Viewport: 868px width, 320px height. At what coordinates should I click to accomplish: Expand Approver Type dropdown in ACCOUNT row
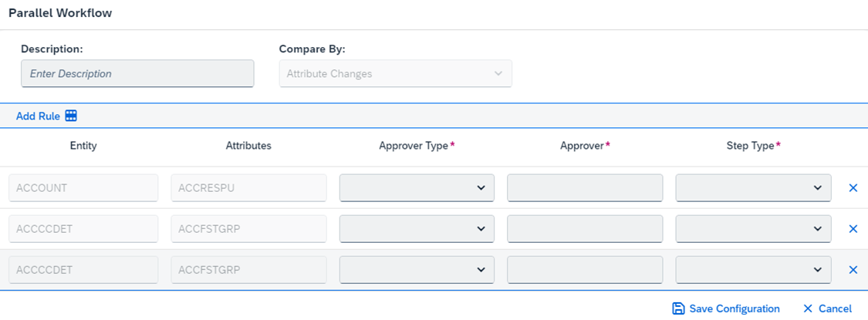pyautogui.click(x=417, y=188)
